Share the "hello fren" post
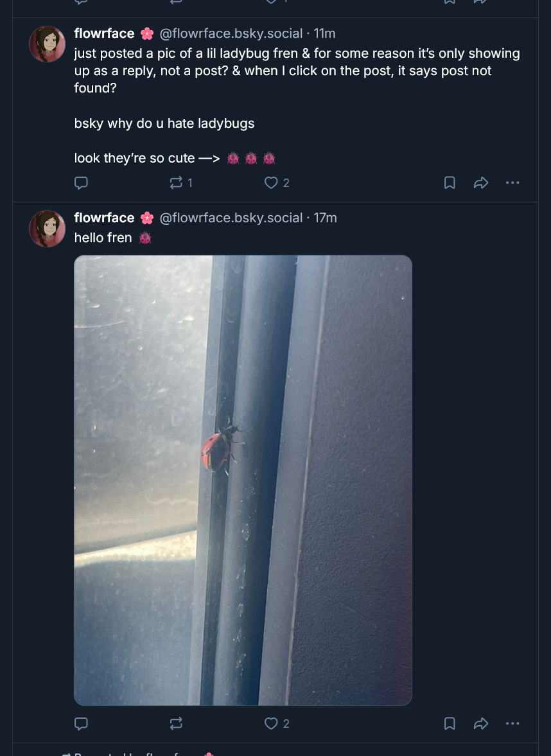This screenshot has width=551, height=756. click(480, 724)
